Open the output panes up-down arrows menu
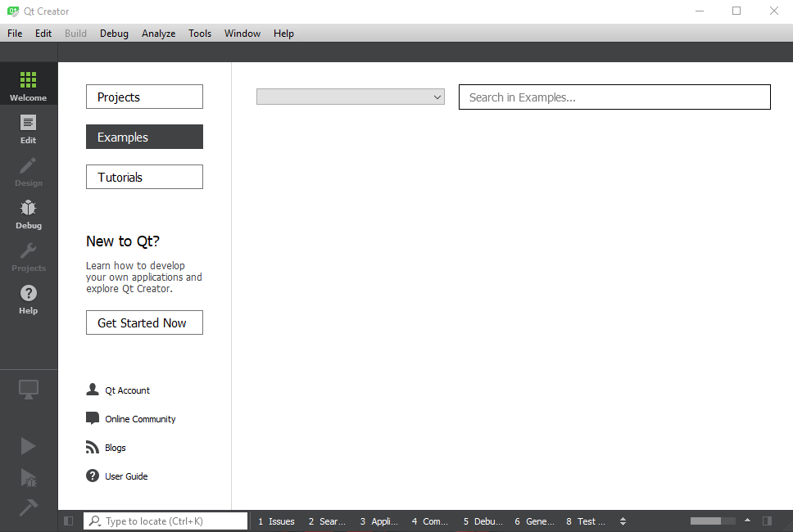Screen dimensions: 793x532 pos(623,521)
